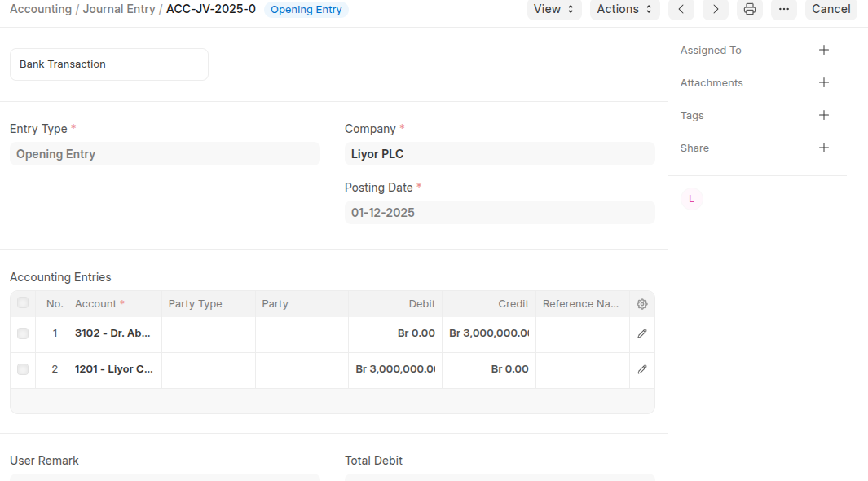Go to next journal entry arrow

tap(715, 9)
